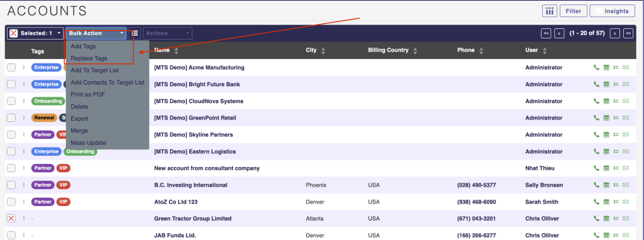The height and width of the screenshot is (240, 644).
Task: Check the Skyline Partners row checkbox
Action: pos(11,134)
